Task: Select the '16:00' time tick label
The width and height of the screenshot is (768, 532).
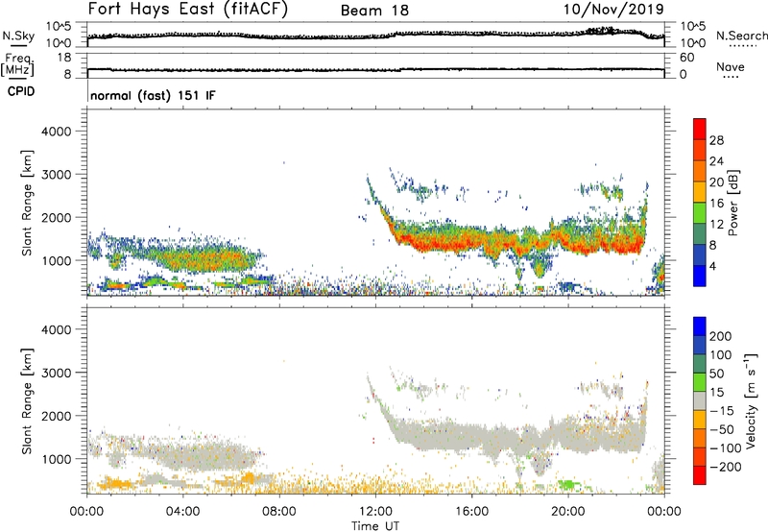Action: (x=471, y=512)
